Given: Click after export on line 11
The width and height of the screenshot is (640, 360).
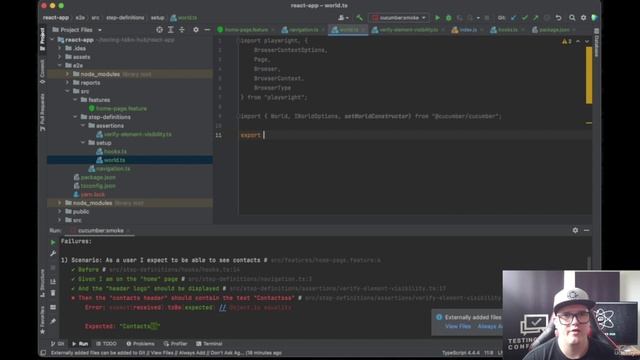Looking at the screenshot, I should tap(264, 135).
